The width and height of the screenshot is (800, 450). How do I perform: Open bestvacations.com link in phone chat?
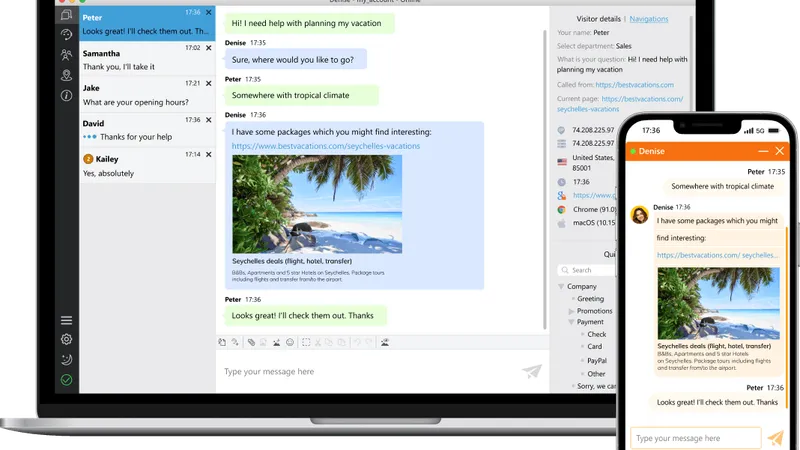click(717, 255)
